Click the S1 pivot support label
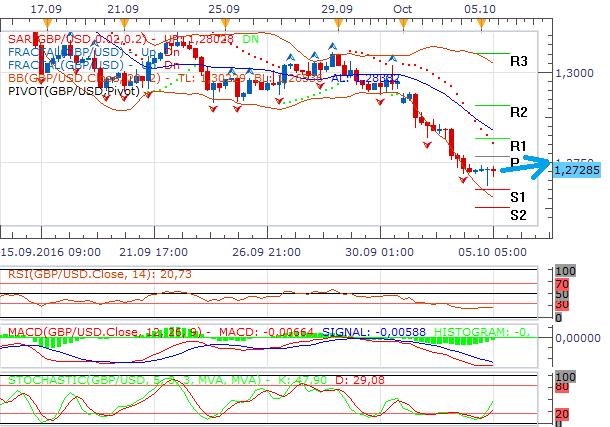610x427 pixels. [x=518, y=196]
